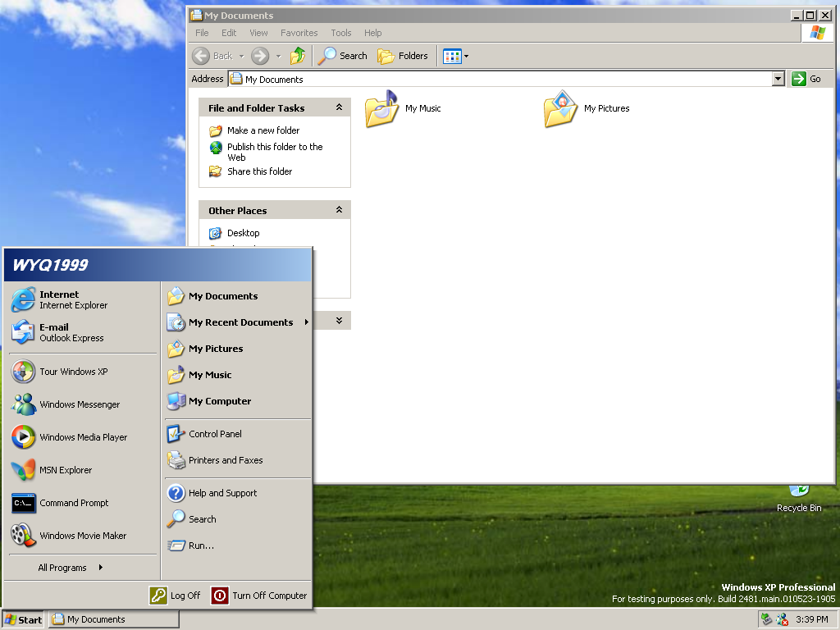Viewport: 840px width, 630px height.
Task: Open the Favorites menu
Action: click(x=299, y=33)
